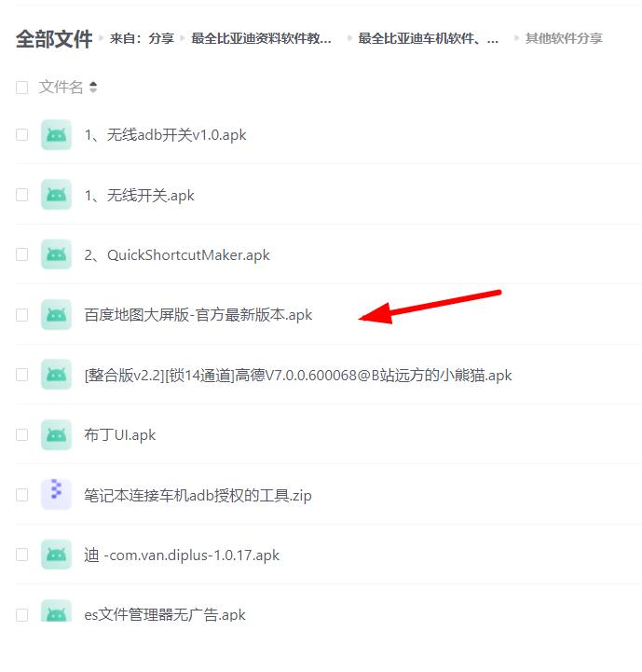Image resolution: width=642 pixels, height=672 pixels.
Task: Tick the select-all checkbox beside 文件名
Action: click(21, 88)
